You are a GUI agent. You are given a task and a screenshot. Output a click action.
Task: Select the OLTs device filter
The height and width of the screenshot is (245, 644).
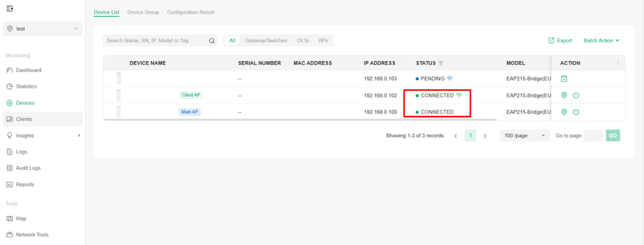[x=303, y=41]
